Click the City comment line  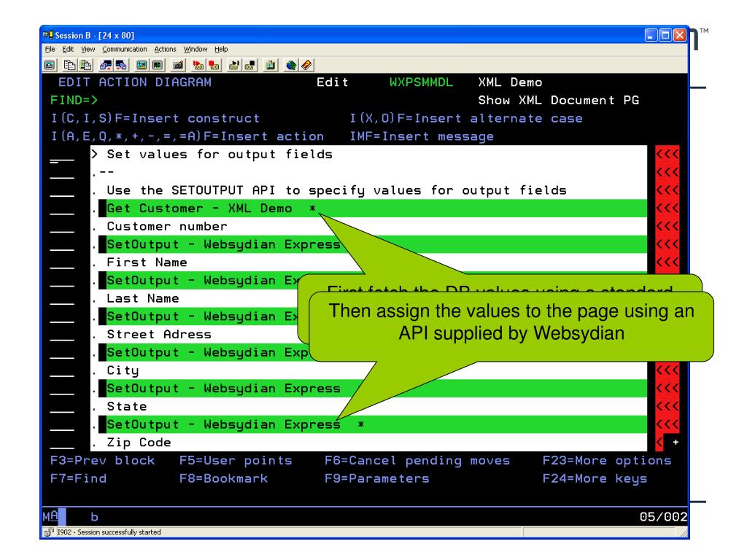click(123, 370)
